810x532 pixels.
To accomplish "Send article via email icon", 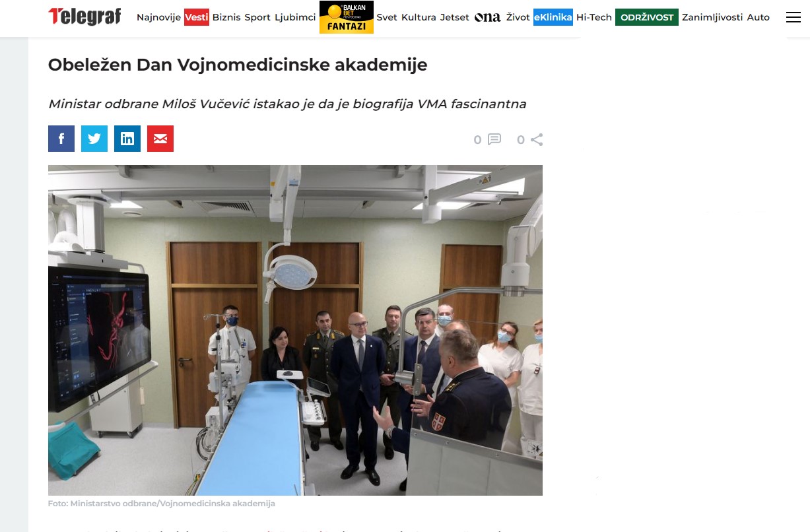I will click(160, 139).
